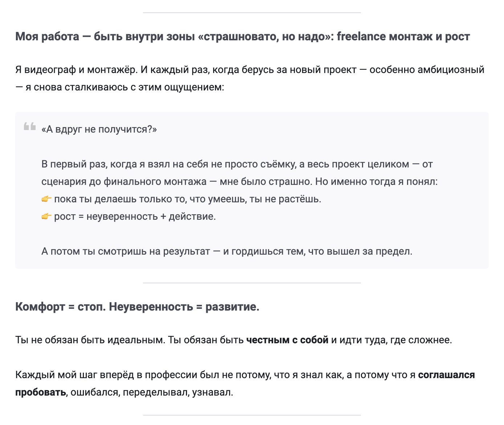Click the sentence «Ты не обязан быть идеальным.»
This screenshot has width=504, height=425.
coord(90,340)
